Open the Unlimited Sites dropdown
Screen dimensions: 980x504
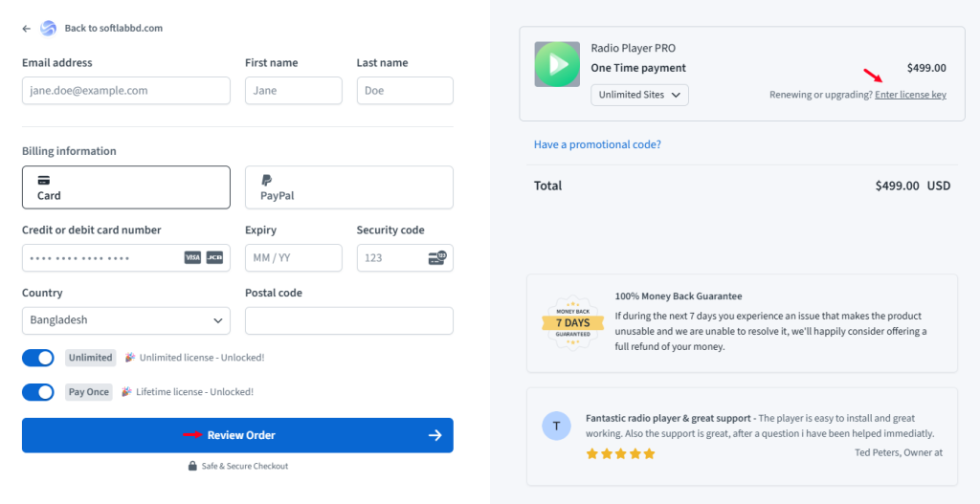[x=639, y=95]
